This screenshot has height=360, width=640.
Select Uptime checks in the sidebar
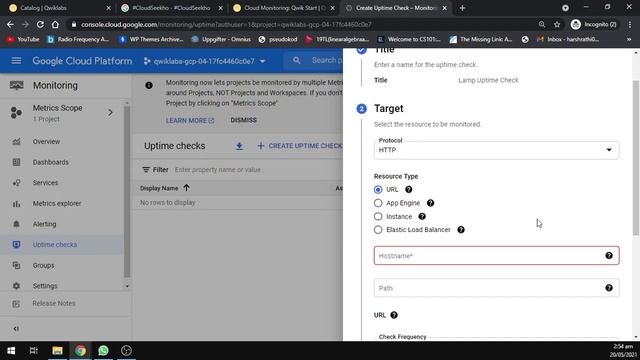(55, 244)
